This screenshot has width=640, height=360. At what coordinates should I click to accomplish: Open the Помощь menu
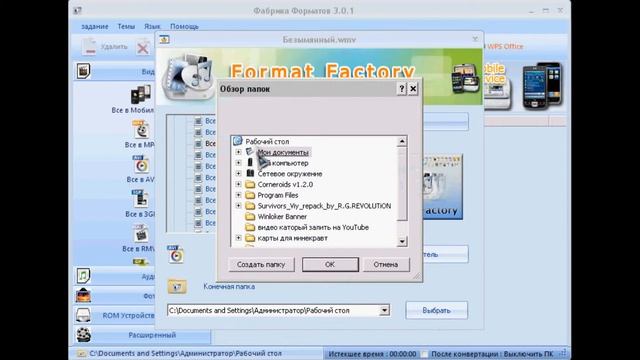(x=184, y=27)
